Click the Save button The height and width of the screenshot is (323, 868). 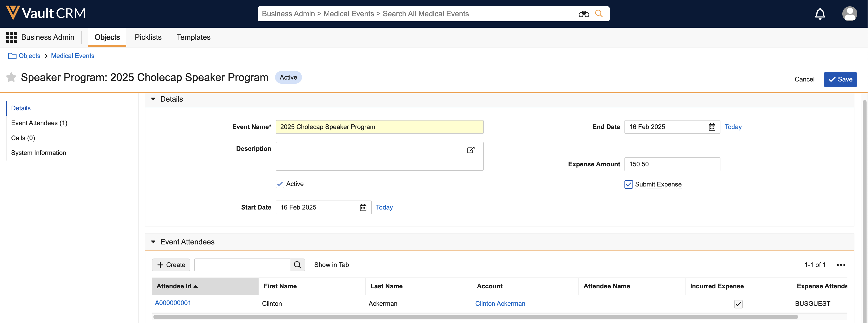pos(840,79)
